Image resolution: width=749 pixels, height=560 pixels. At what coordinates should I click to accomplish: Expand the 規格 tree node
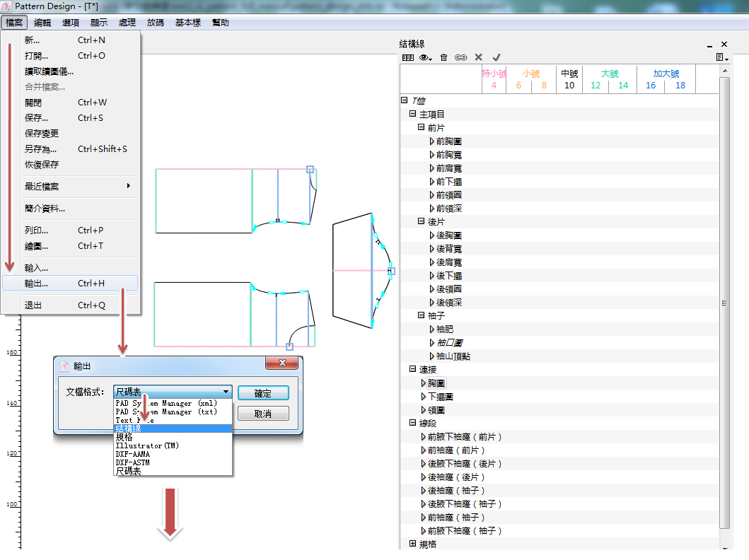(x=412, y=544)
